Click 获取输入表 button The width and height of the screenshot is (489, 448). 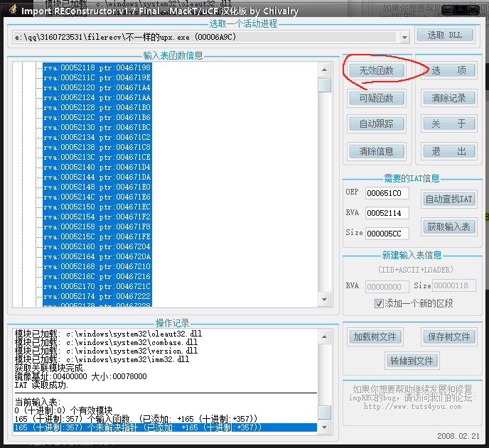(x=449, y=226)
